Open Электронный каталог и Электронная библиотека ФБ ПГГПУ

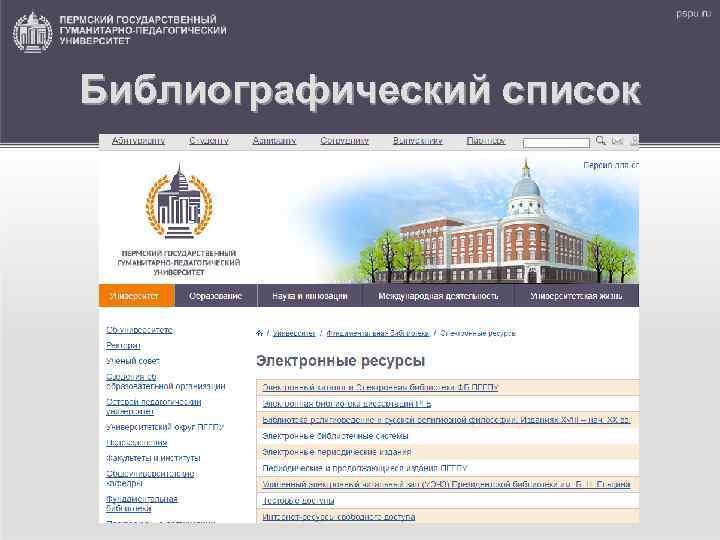(380, 387)
